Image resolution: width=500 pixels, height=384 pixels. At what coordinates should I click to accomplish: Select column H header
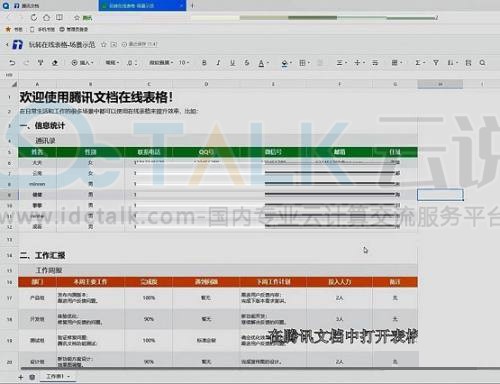(x=440, y=84)
